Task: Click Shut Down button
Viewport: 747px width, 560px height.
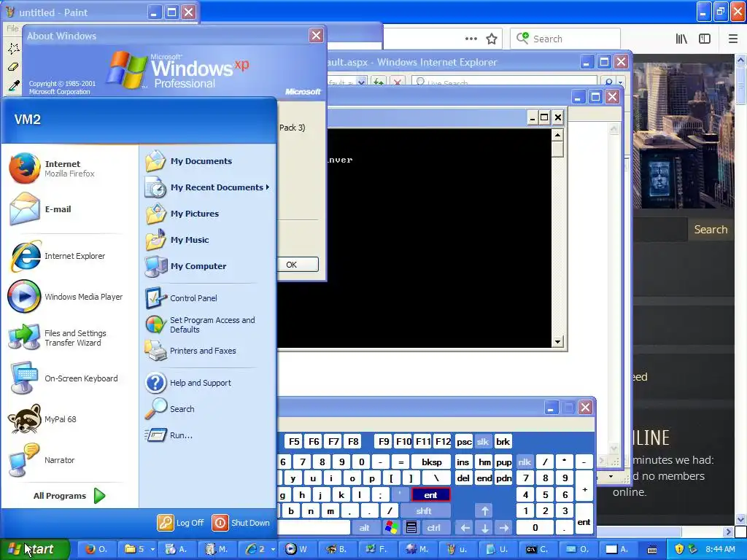Action: [x=241, y=523]
